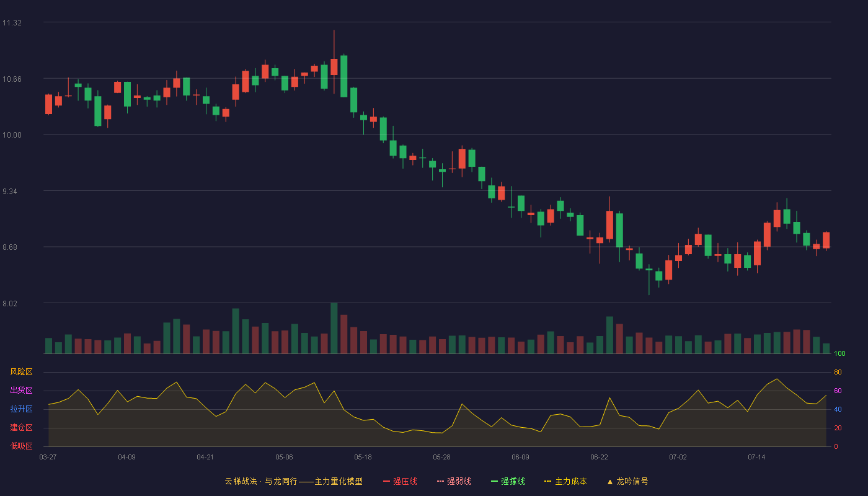The width and height of the screenshot is (868, 496).
Task: Select the 低吸区 zone label
Action: [21, 446]
